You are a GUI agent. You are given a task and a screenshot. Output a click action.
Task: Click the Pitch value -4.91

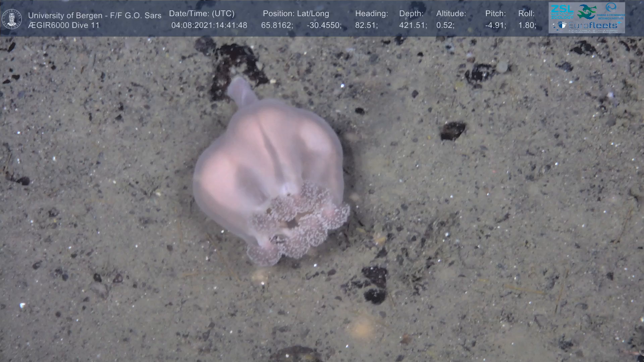coord(495,25)
